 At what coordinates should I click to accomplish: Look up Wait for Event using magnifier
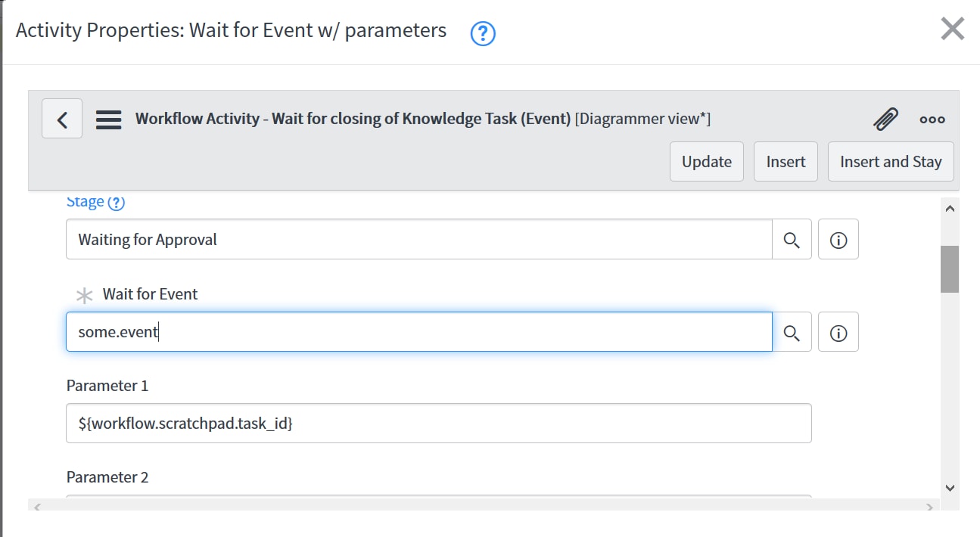point(792,332)
